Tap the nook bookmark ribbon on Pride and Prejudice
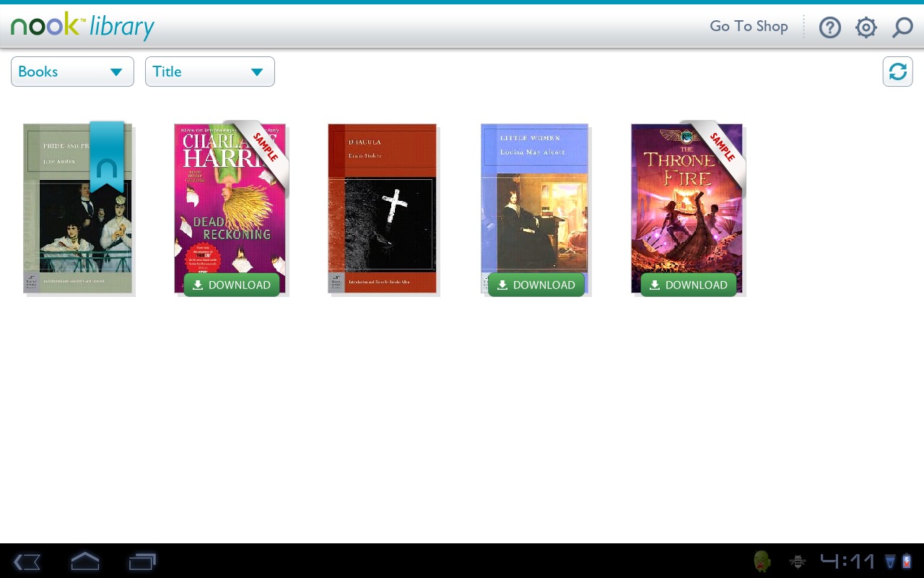Screen dimensions: 924x578 tap(107, 157)
